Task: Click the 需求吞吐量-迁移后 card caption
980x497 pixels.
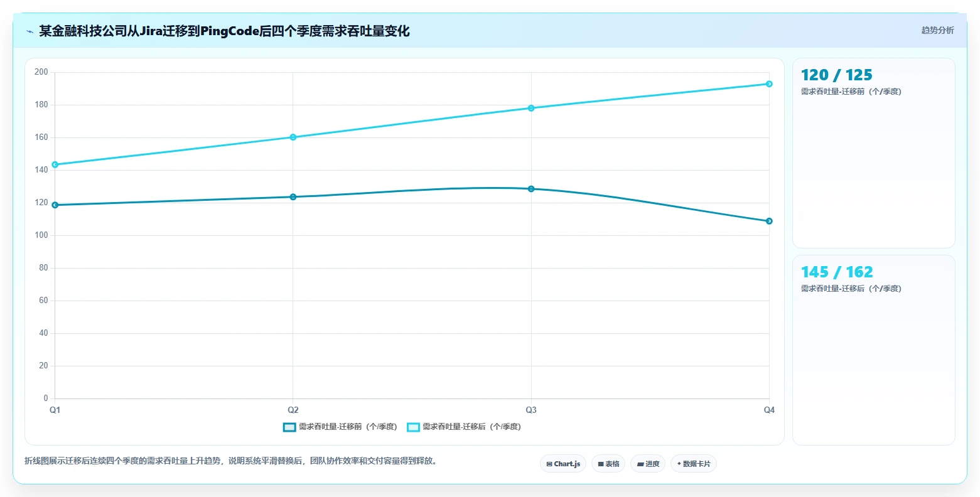Action: point(851,289)
